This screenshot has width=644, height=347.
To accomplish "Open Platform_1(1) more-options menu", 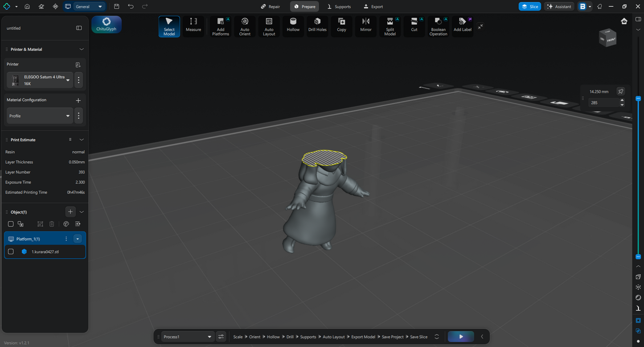I will click(66, 239).
